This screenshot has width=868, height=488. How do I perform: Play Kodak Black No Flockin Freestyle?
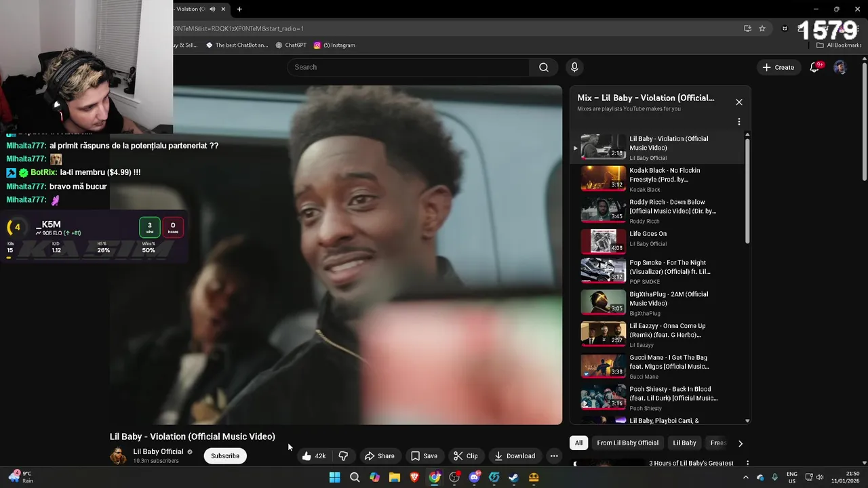(x=657, y=179)
